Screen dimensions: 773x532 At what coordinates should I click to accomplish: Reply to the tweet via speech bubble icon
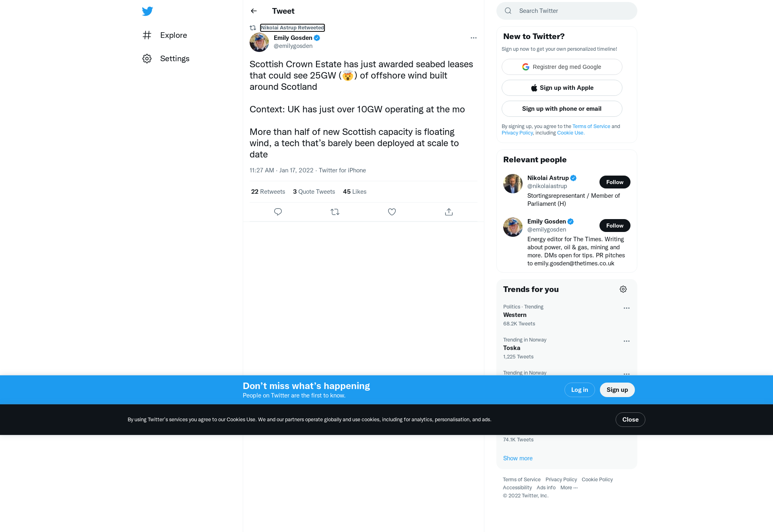click(x=278, y=212)
